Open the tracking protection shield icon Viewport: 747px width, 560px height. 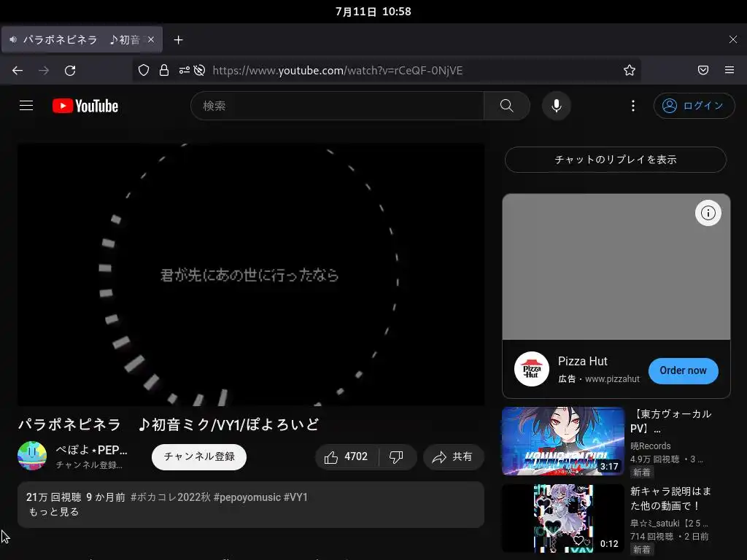coord(144,71)
